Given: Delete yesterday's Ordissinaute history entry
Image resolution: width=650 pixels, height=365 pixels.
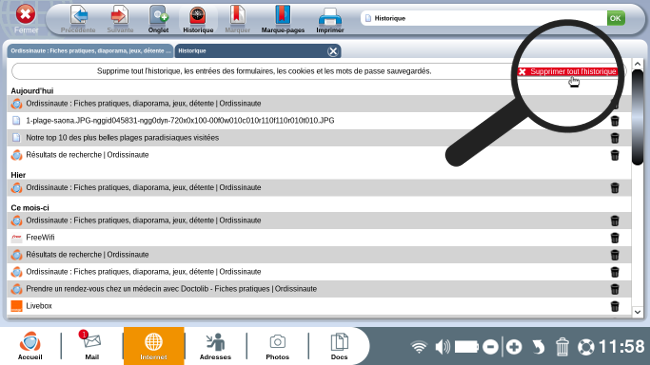Looking at the screenshot, I should click(x=615, y=187).
